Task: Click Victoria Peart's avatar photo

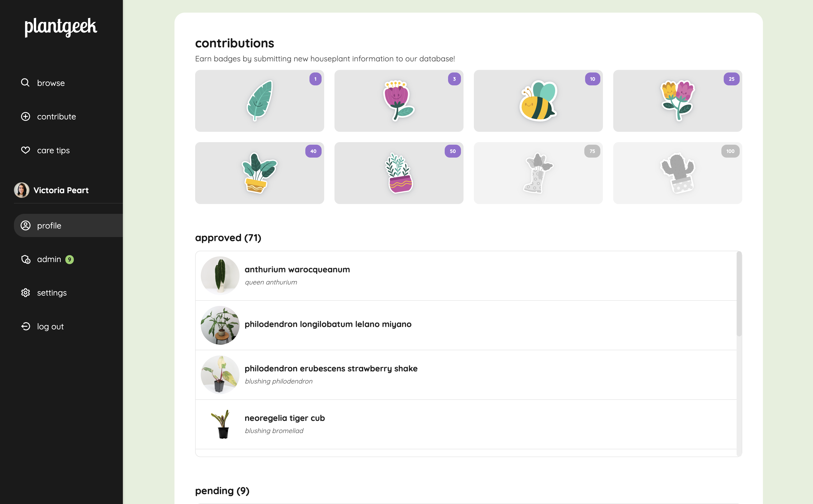Action: 21,190
